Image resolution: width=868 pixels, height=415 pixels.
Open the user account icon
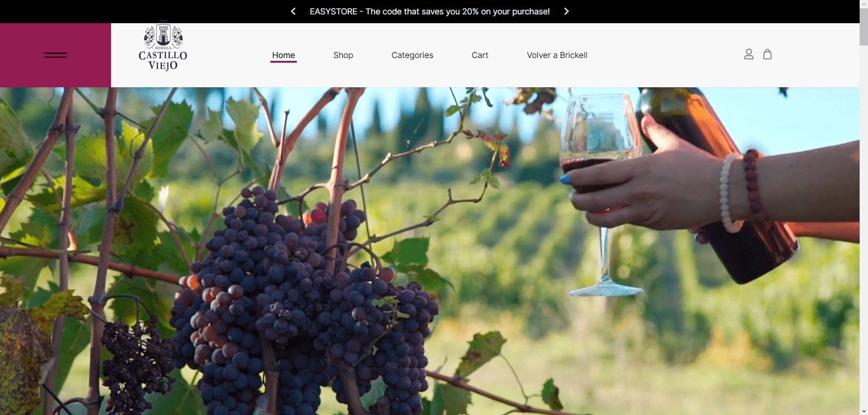749,54
